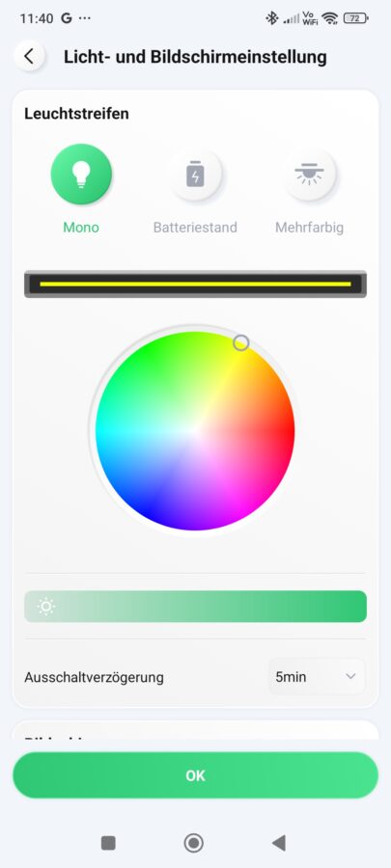Tap the Android back triangle icon
This screenshot has width=391, height=868.
pyautogui.click(x=279, y=843)
